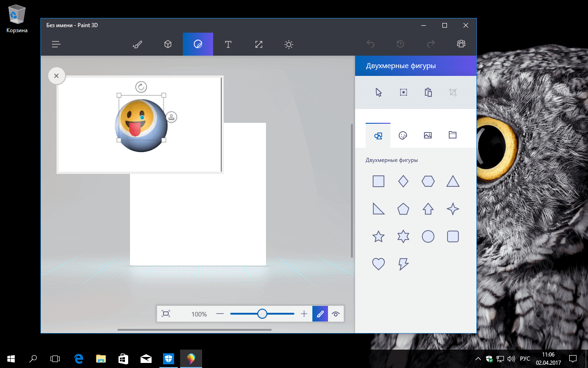
Task: Select the heart shape
Action: (x=378, y=264)
